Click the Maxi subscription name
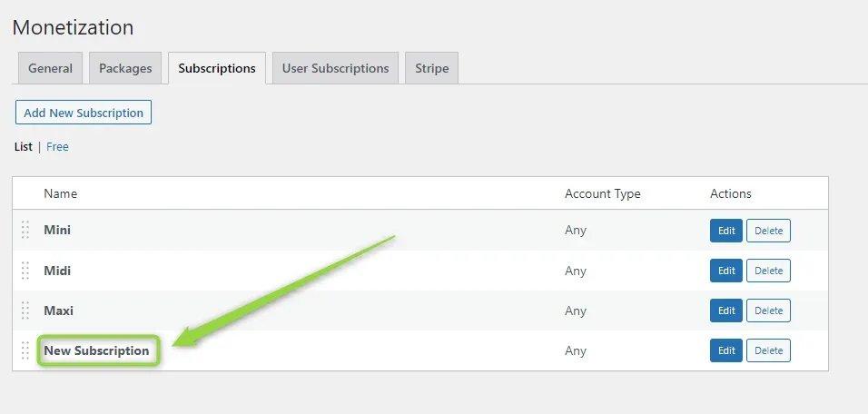Image resolution: width=868 pixels, height=414 pixels. point(58,310)
